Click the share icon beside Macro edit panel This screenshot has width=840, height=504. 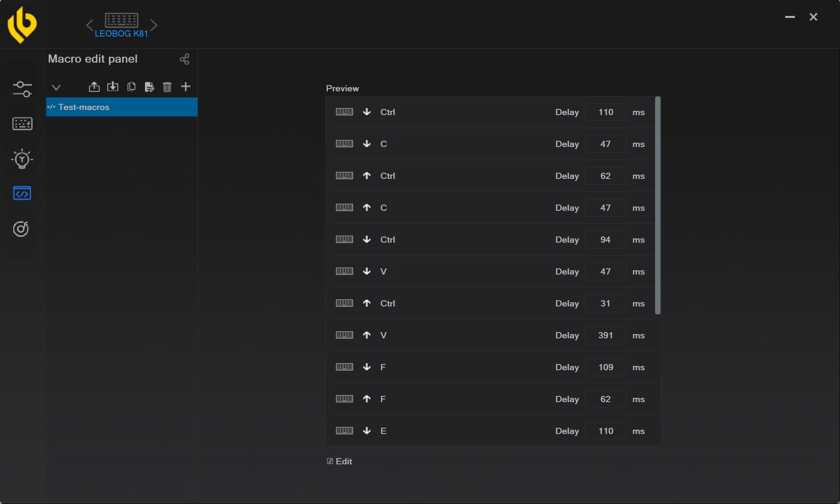[x=185, y=59]
